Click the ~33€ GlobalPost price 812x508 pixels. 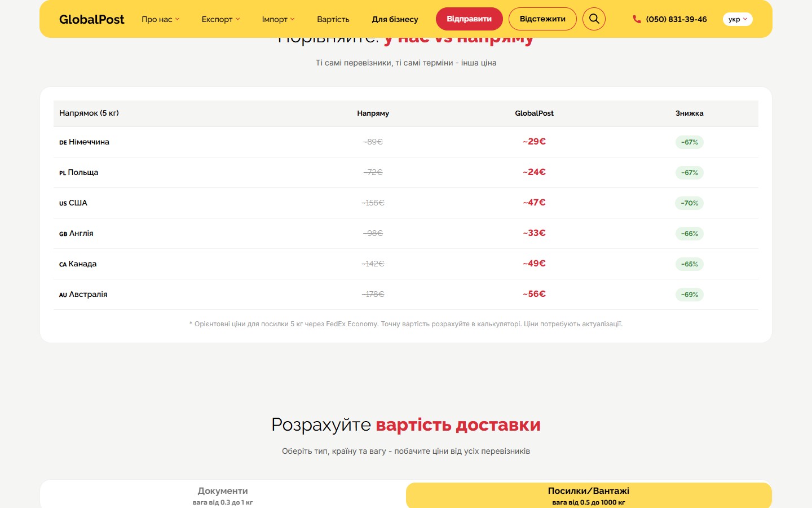[534, 233]
